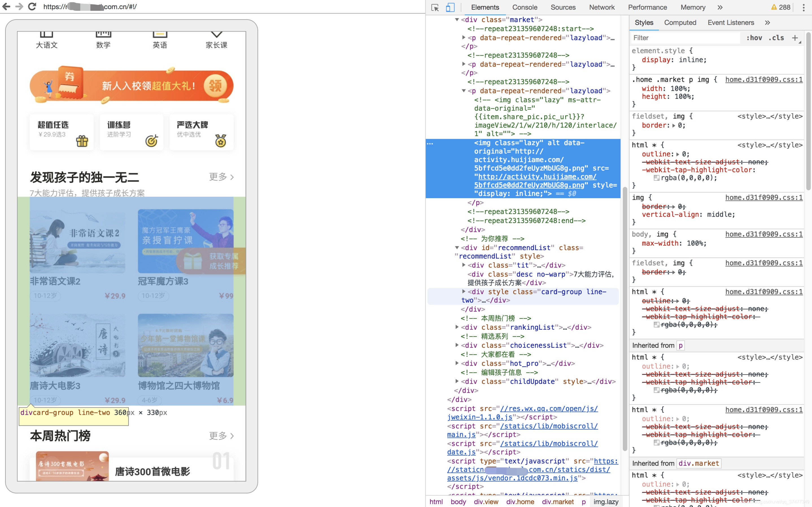Viewport: 812px width, 507px height.
Task: Toggle the device toolbar icon
Action: tap(450, 7)
